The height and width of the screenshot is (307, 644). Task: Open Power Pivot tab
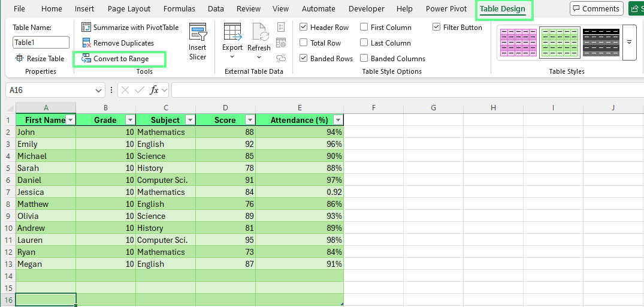tap(446, 8)
